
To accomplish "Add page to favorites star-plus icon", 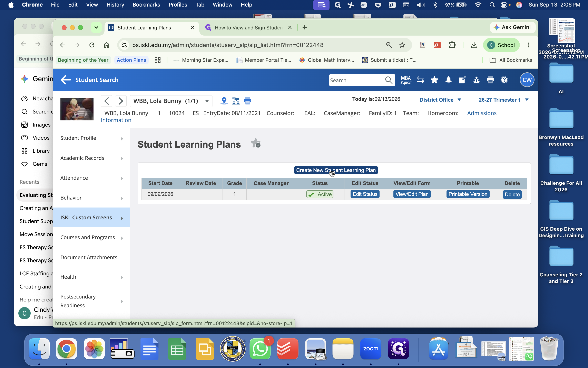I will pos(256,143).
